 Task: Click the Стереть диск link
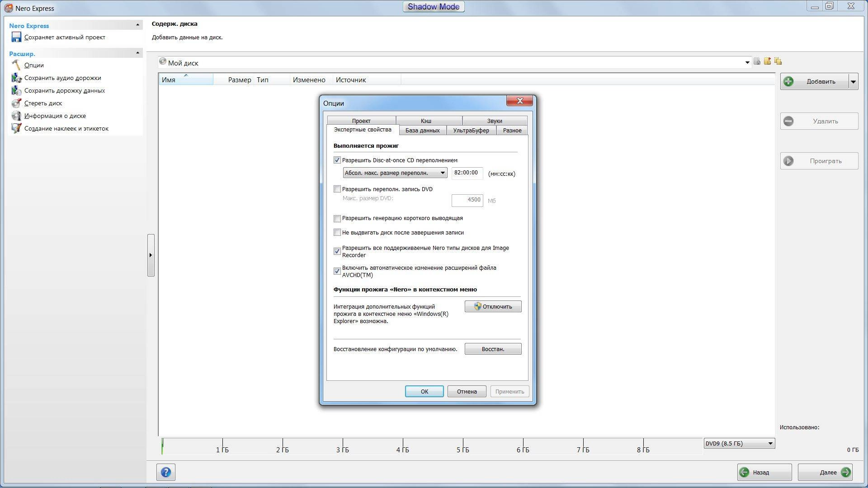click(43, 103)
